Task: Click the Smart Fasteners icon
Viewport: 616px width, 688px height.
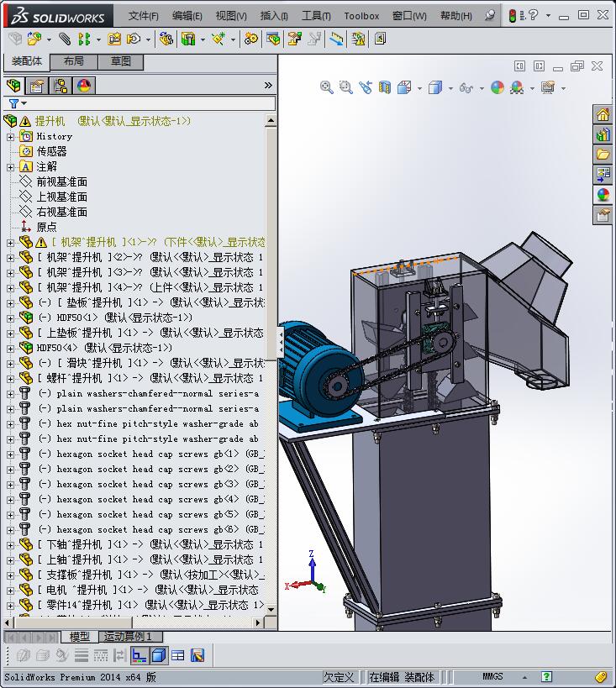Action: coord(114,39)
